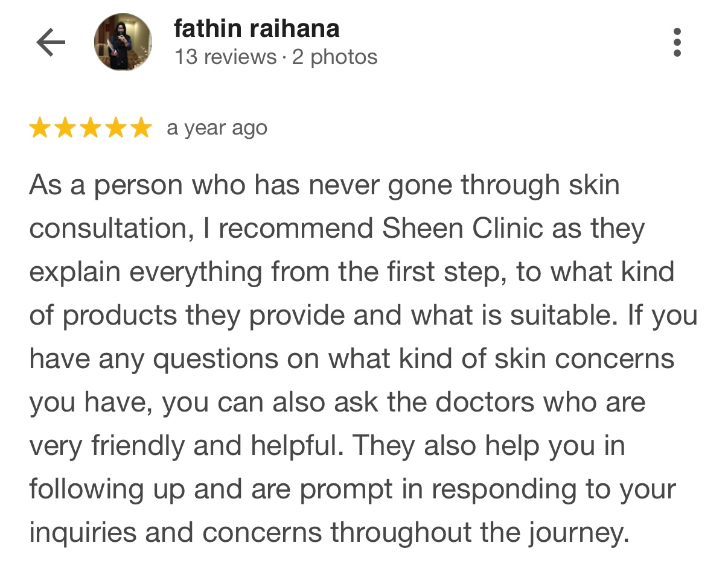The height and width of the screenshot is (569, 728).
Task: Tap the line starting 'explain everything from'
Action: click(x=351, y=273)
